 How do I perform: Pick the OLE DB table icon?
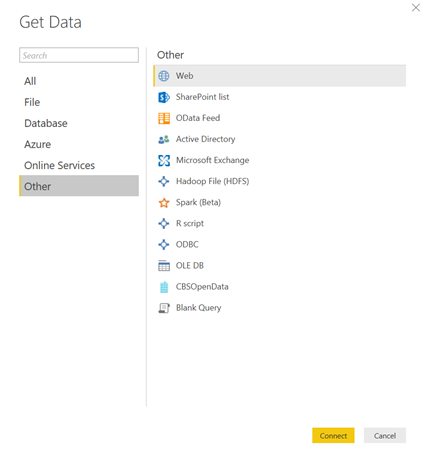click(x=164, y=266)
